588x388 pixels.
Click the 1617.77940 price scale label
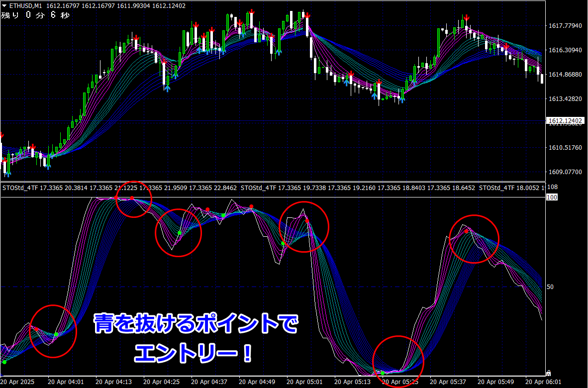566,26
